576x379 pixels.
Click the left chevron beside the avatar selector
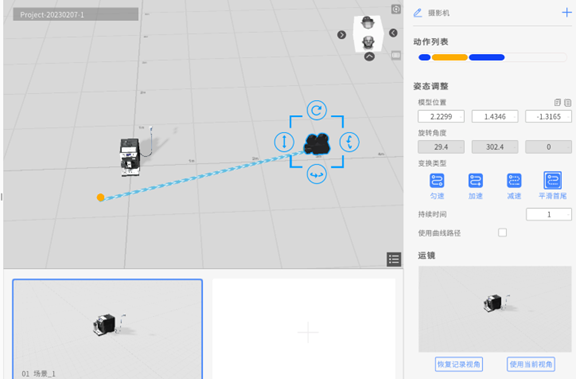393,33
